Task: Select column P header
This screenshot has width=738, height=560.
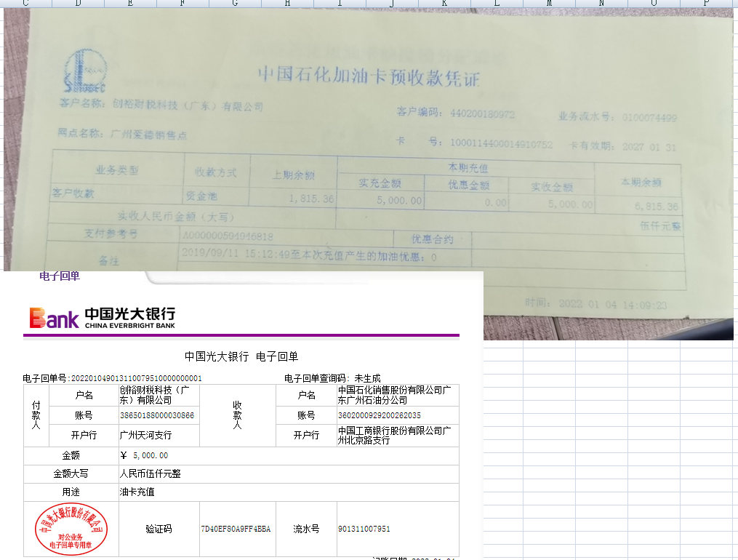Action: tap(706, 4)
